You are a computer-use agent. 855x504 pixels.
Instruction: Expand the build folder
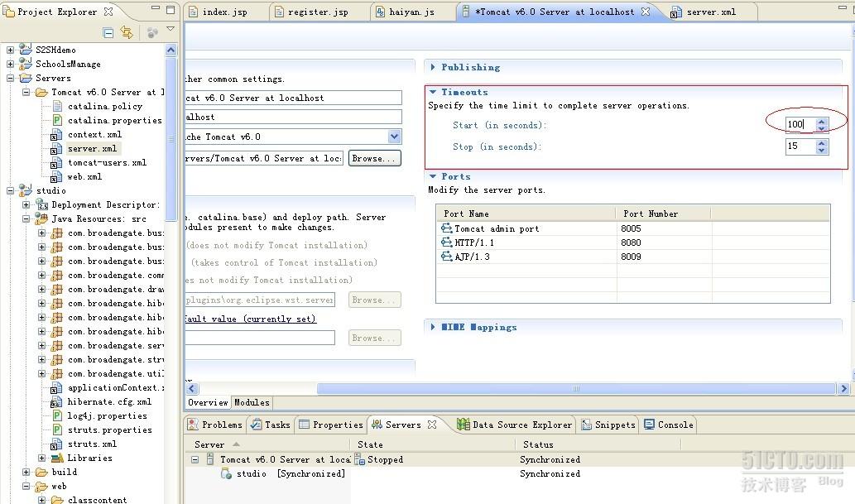tap(26, 472)
